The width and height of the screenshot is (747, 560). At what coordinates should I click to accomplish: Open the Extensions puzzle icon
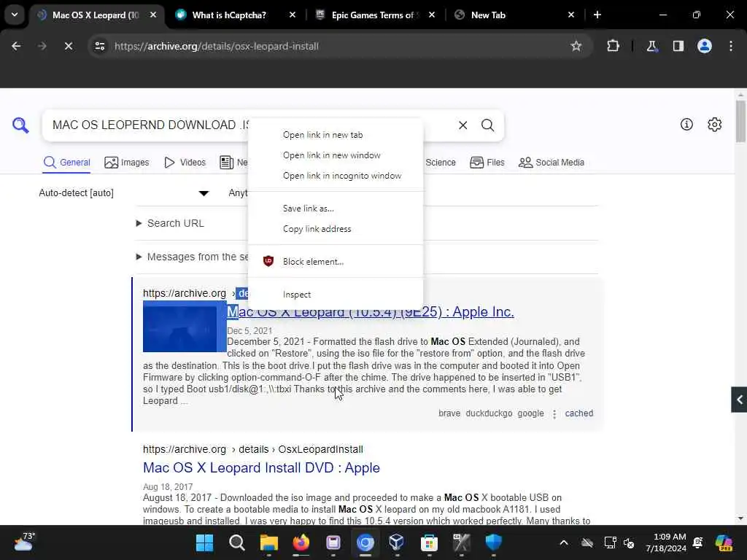click(613, 46)
